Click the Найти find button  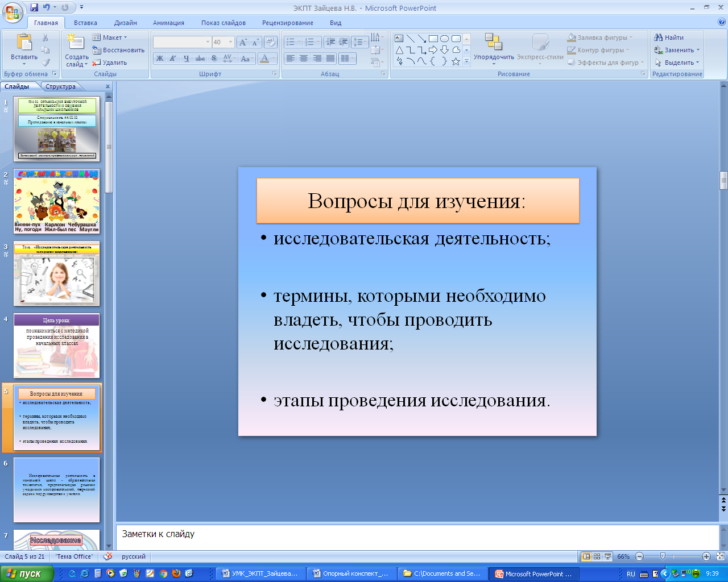coord(669,38)
